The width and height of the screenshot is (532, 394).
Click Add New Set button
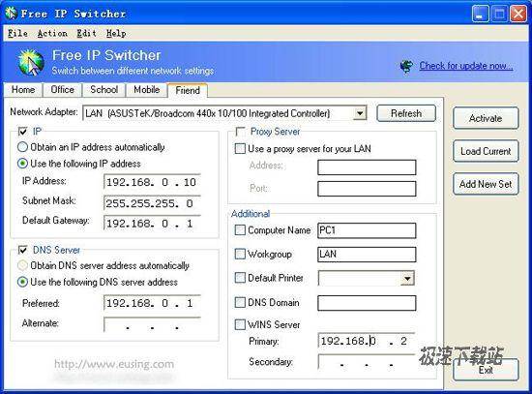486,184
